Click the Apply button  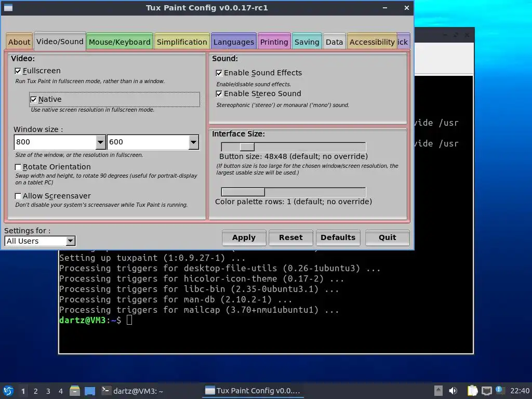tap(244, 237)
